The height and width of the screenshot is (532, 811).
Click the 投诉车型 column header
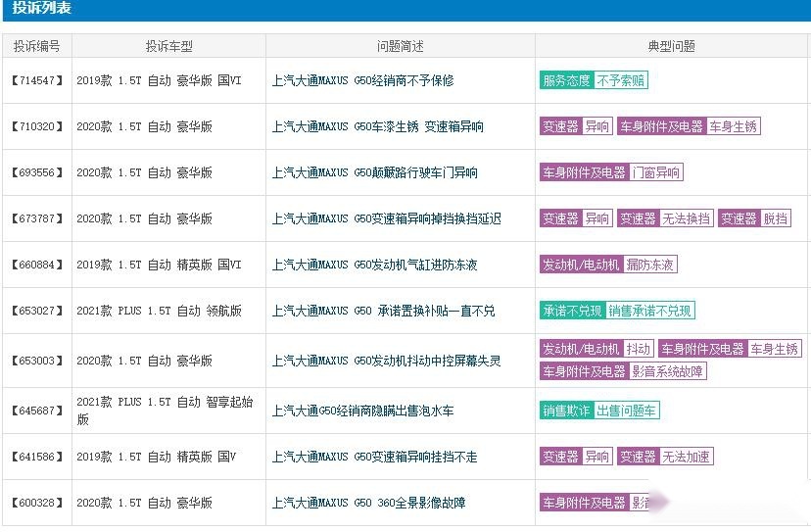pos(169,46)
